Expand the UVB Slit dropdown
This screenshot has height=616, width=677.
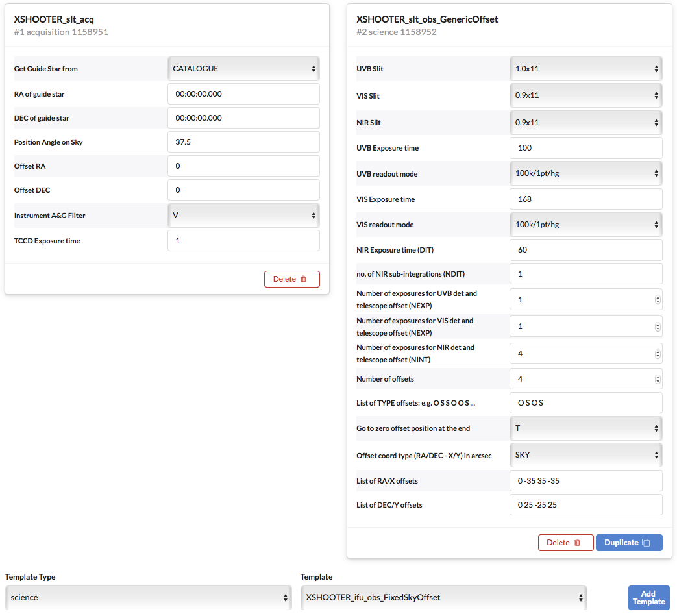click(585, 69)
